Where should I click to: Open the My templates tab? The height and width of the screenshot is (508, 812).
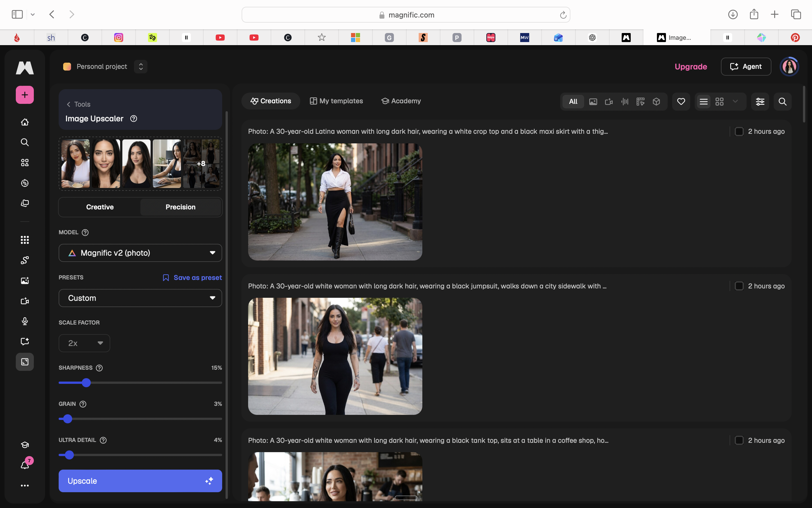[336, 101]
